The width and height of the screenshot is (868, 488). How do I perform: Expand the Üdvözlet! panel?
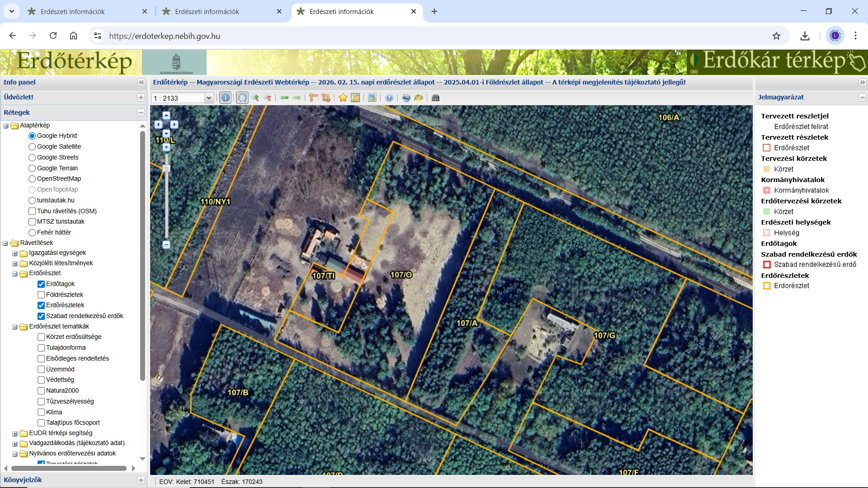click(141, 97)
